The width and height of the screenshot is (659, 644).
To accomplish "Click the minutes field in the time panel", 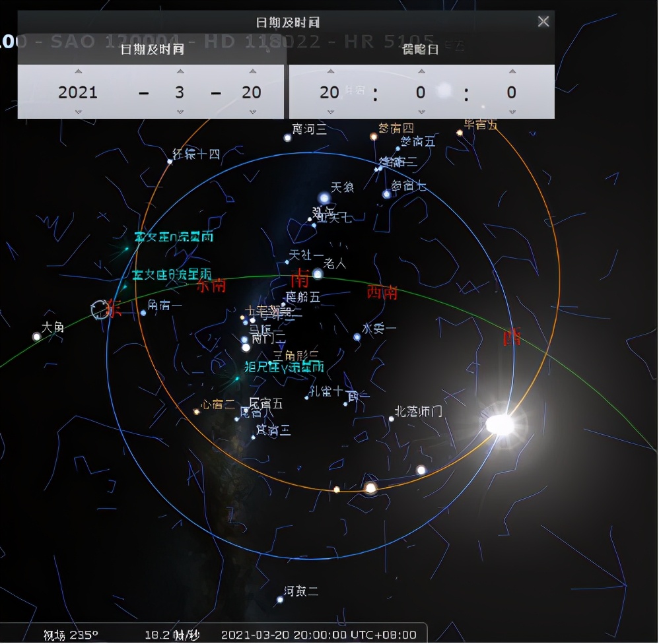I will [421, 92].
